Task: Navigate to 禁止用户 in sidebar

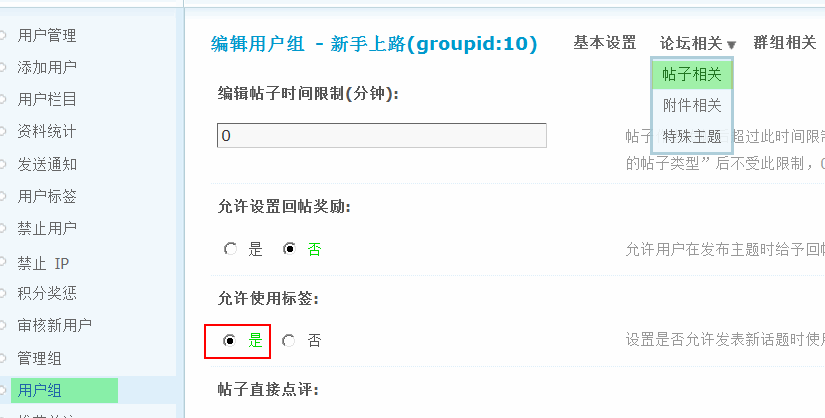Action: 47,228
